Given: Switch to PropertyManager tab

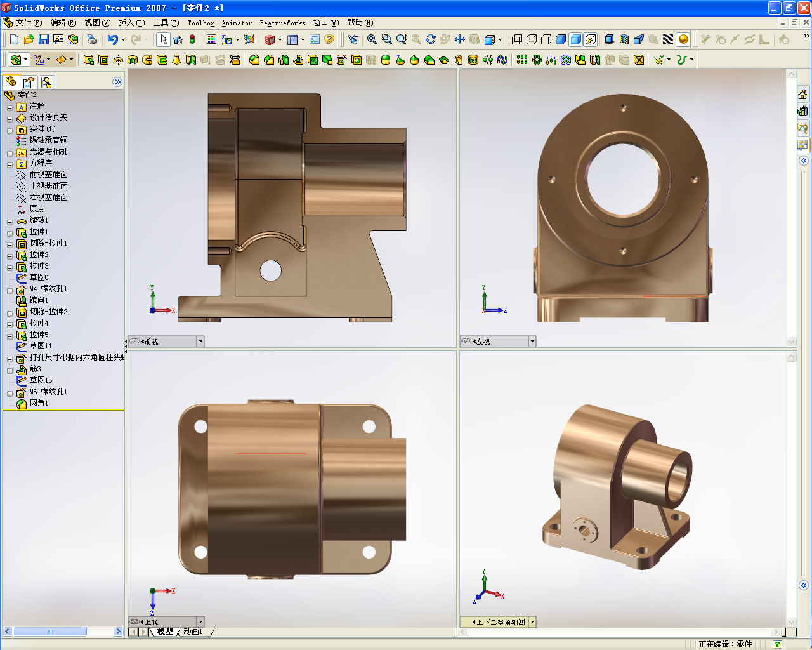Looking at the screenshot, I should click(x=29, y=82).
